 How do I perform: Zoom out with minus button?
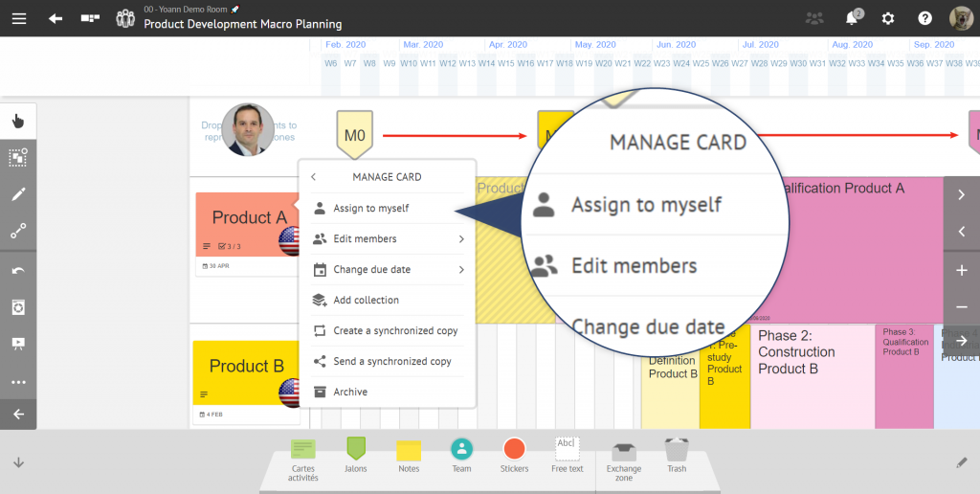click(962, 307)
